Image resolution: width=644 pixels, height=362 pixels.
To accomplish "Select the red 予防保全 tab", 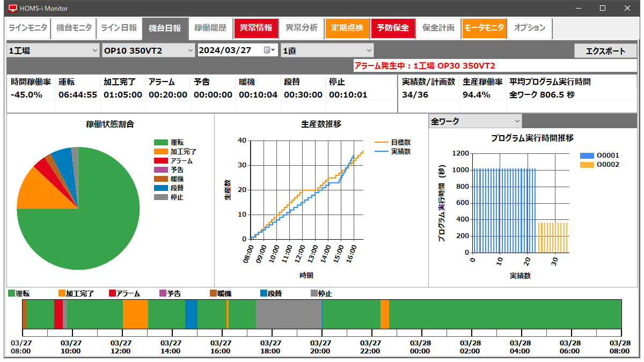I will [393, 28].
